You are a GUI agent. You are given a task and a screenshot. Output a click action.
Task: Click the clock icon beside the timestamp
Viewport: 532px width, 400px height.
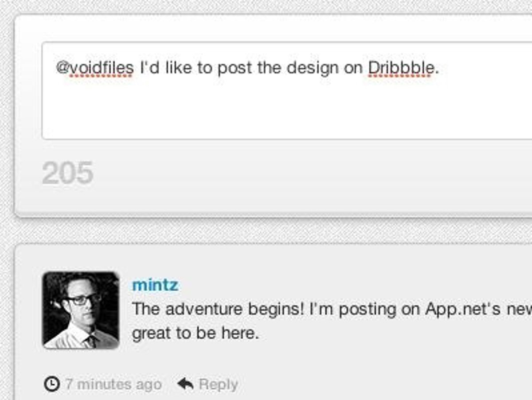(x=52, y=384)
